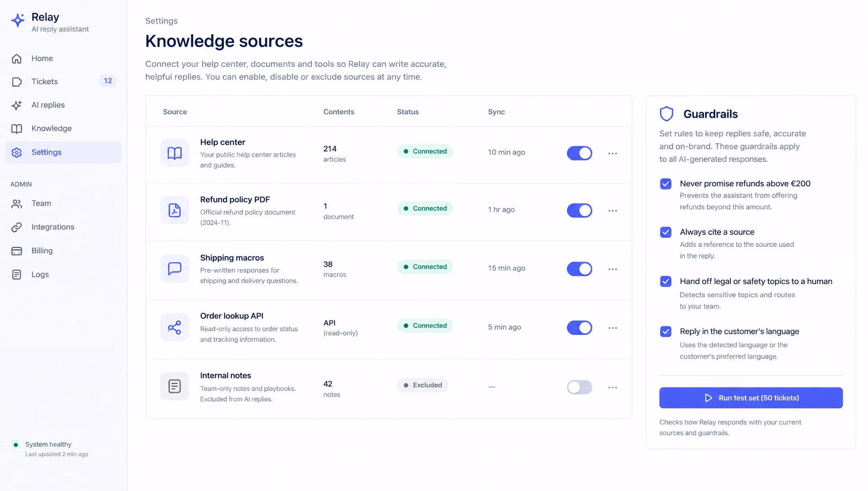The height and width of the screenshot is (491, 868).
Task: Turn off the Refund policy PDF toggle
Action: click(580, 211)
